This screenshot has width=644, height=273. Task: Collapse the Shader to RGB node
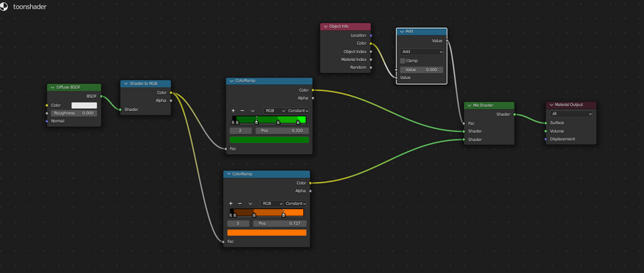(125, 83)
